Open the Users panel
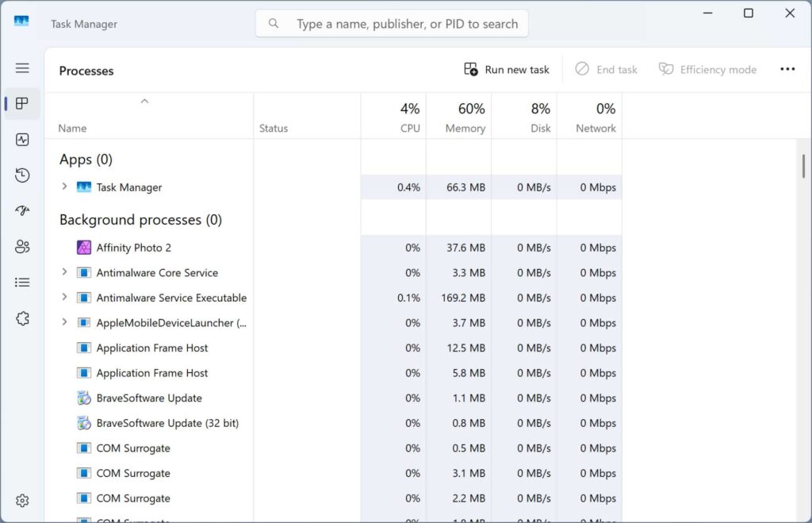 pyautogui.click(x=21, y=246)
